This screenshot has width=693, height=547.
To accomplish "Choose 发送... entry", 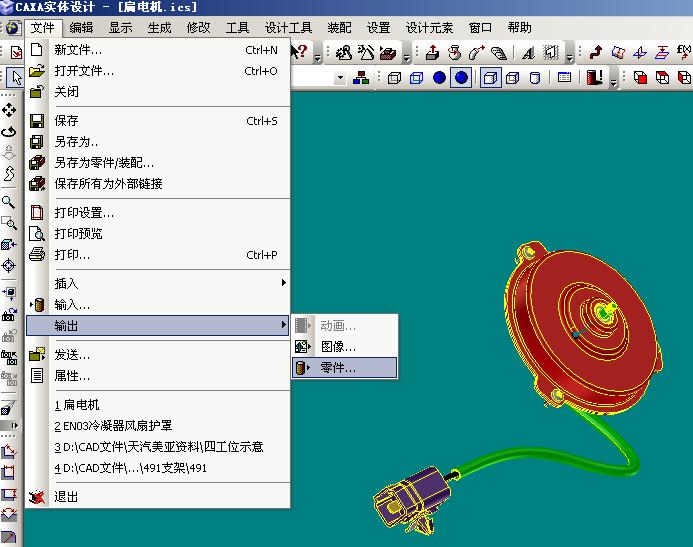I will 157,355.
